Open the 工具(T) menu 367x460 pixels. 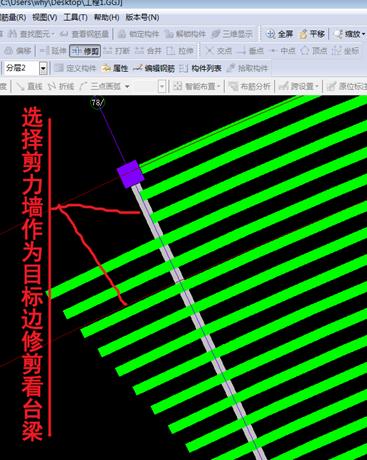(75, 17)
